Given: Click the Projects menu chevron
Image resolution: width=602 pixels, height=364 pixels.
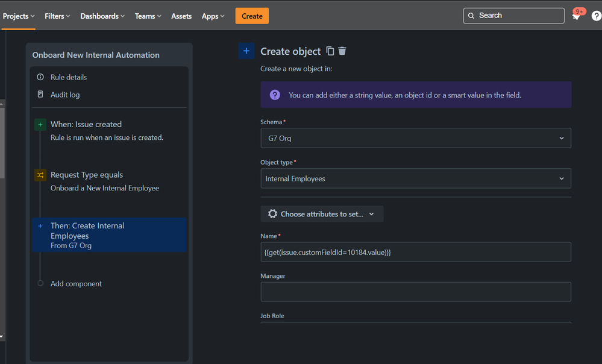Looking at the screenshot, I should click(x=33, y=16).
